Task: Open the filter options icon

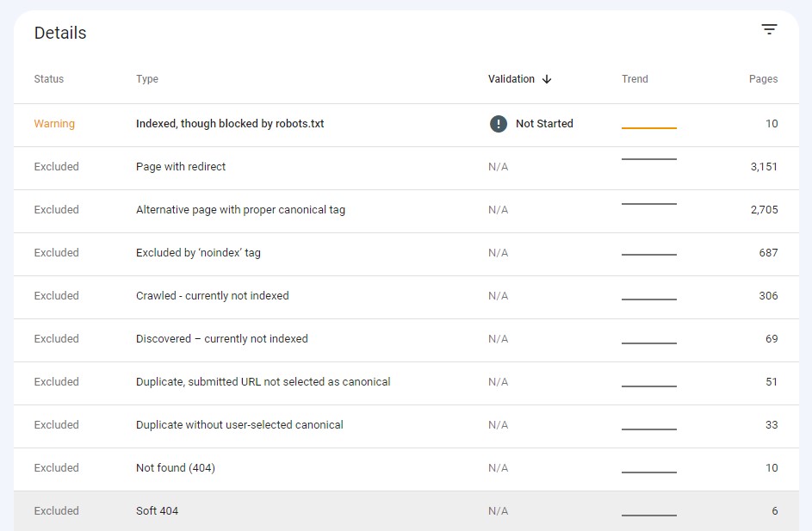Action: tap(769, 28)
